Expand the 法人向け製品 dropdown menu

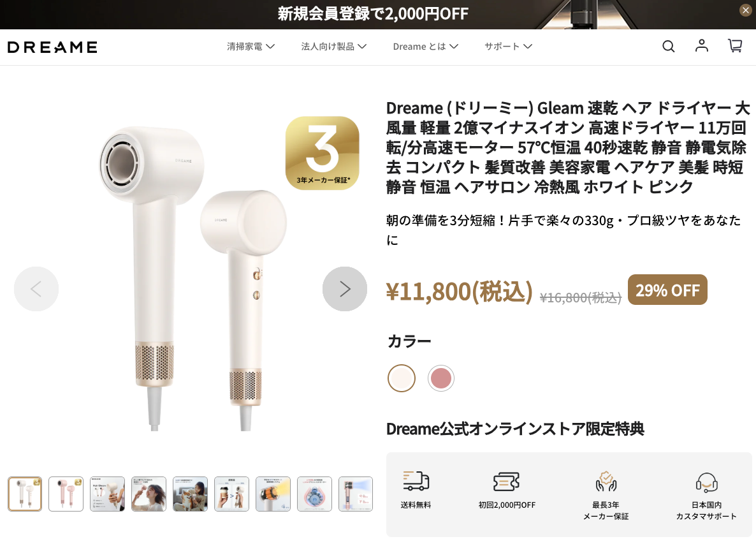tap(333, 47)
